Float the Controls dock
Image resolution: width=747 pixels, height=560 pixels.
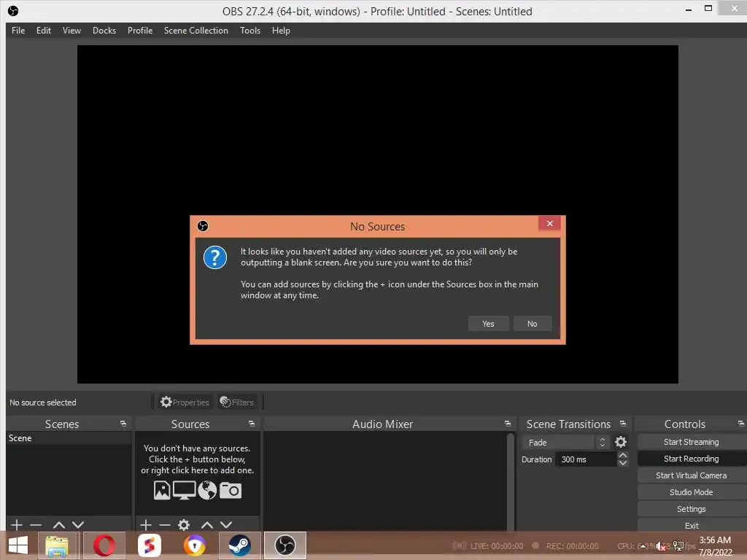[x=741, y=424]
